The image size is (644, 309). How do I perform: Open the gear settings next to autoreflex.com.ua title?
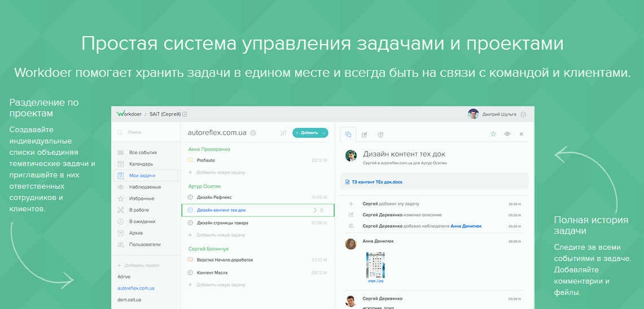pyautogui.click(x=253, y=133)
